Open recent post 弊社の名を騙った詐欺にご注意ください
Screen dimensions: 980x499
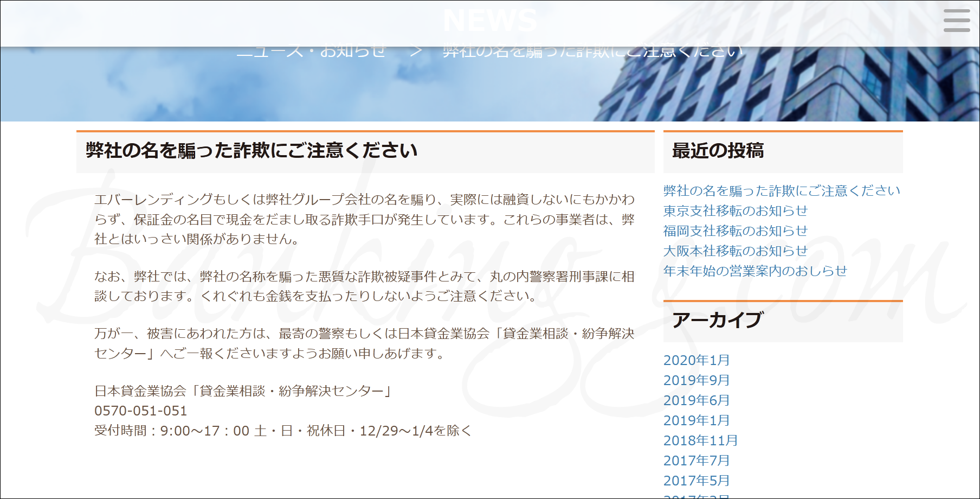pos(782,191)
